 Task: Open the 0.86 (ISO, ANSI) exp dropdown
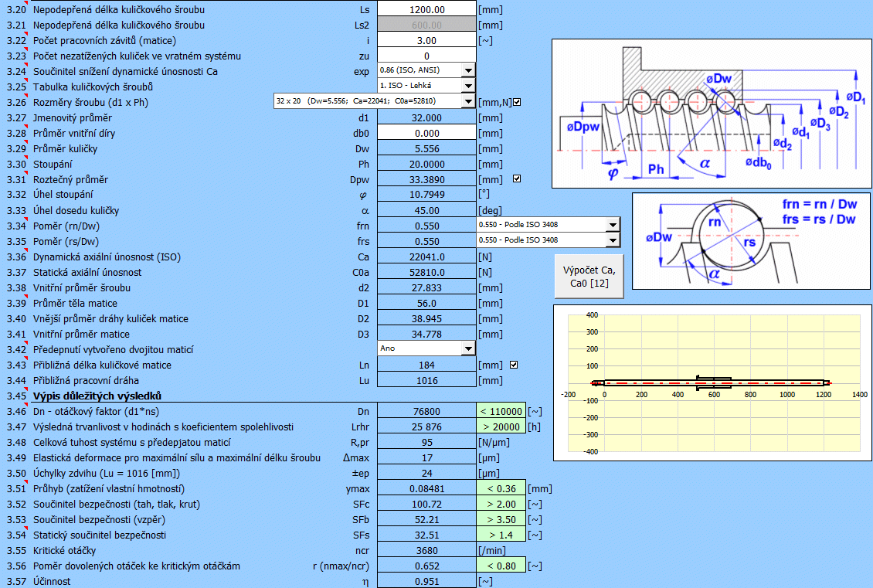click(468, 70)
